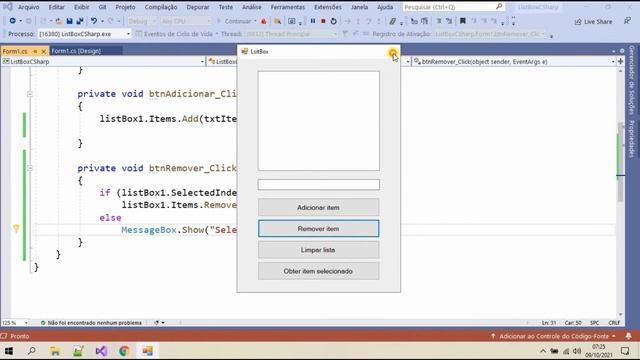Click the search magnifier in Pesquisar box

(x=499, y=7)
